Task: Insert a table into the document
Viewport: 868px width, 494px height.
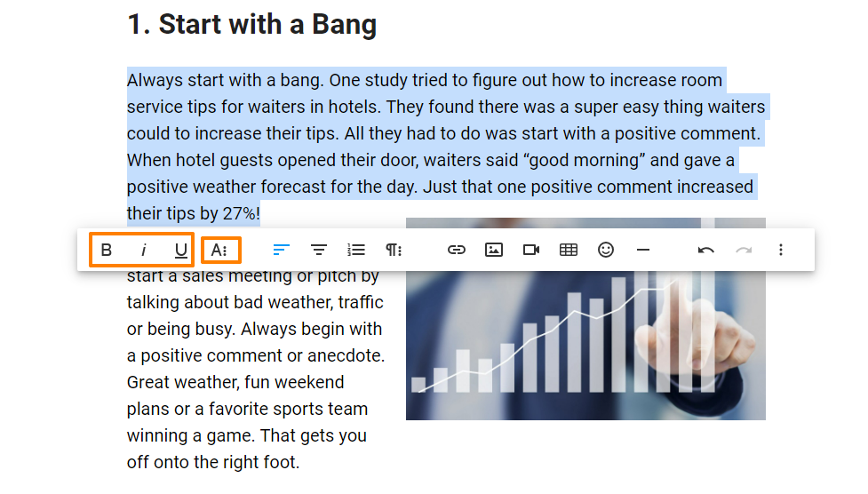Action: pyautogui.click(x=569, y=250)
